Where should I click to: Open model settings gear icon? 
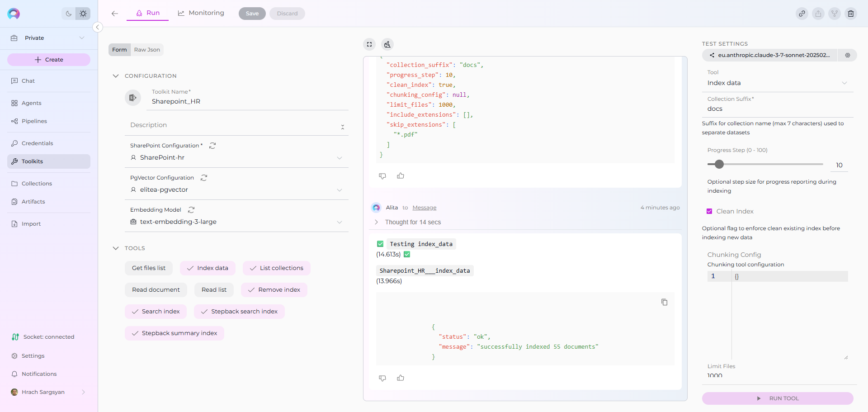[x=848, y=55]
